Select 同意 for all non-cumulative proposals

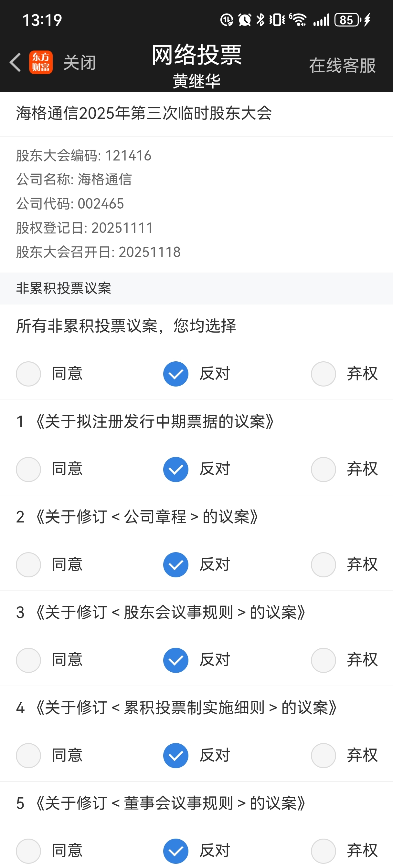tap(29, 374)
